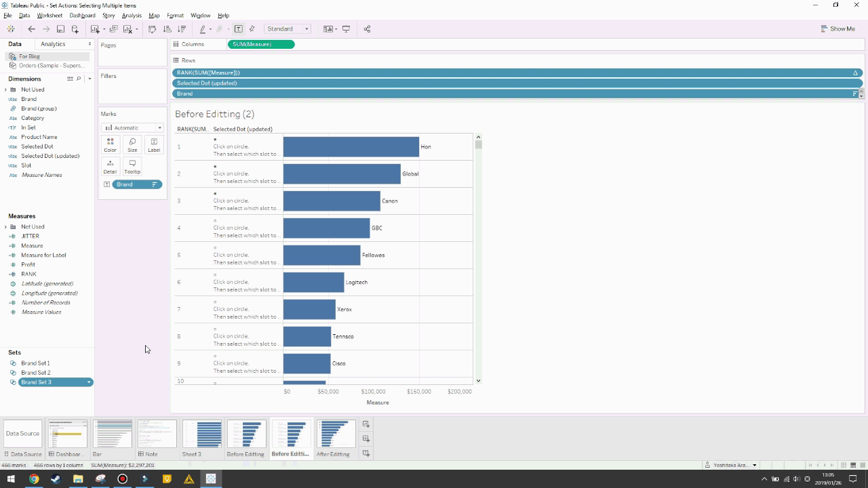Click the Hon bar in the chart
This screenshot has height=488, width=868.
coord(351,146)
